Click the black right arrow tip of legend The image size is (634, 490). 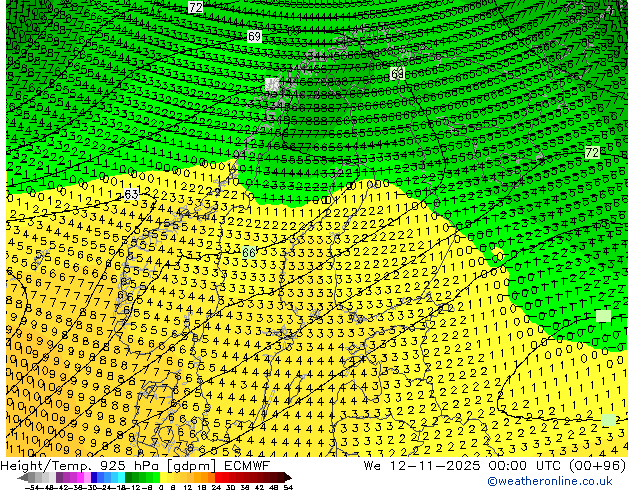[x=290, y=478]
